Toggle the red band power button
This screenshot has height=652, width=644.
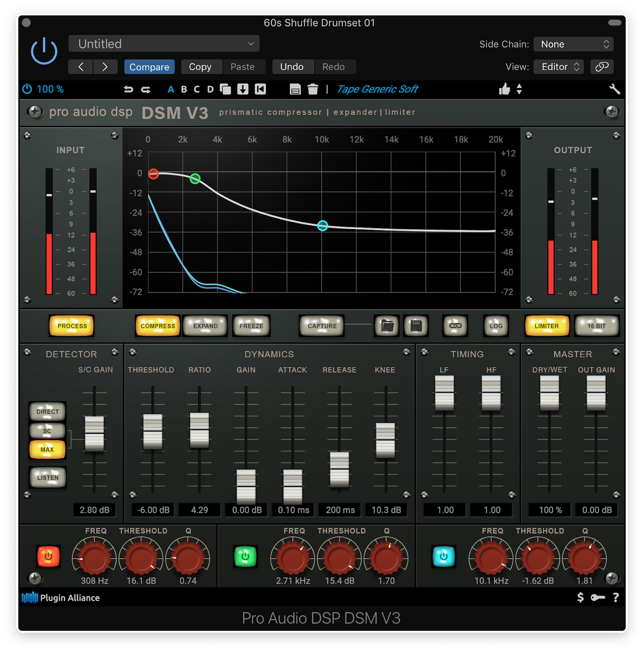point(48,557)
